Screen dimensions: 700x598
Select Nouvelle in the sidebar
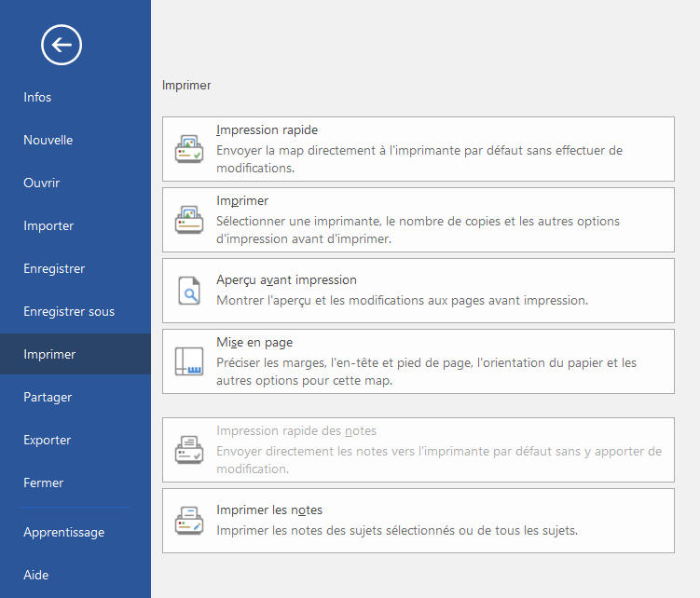point(48,140)
